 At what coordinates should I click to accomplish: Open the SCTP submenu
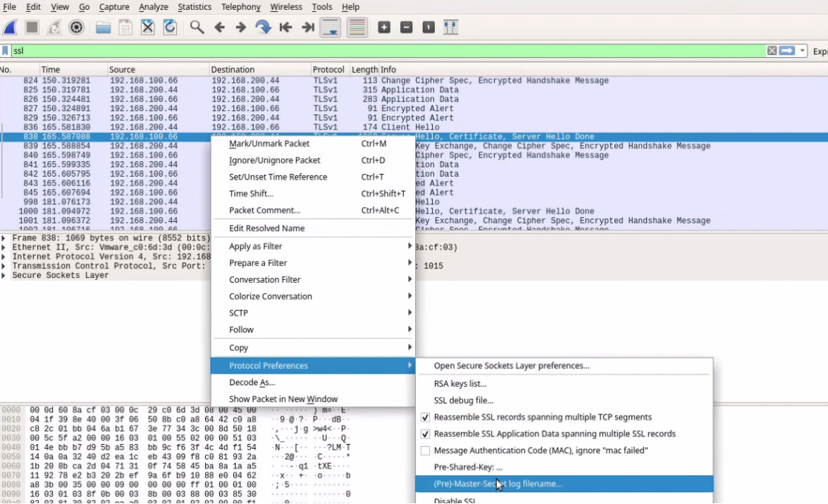tap(313, 313)
